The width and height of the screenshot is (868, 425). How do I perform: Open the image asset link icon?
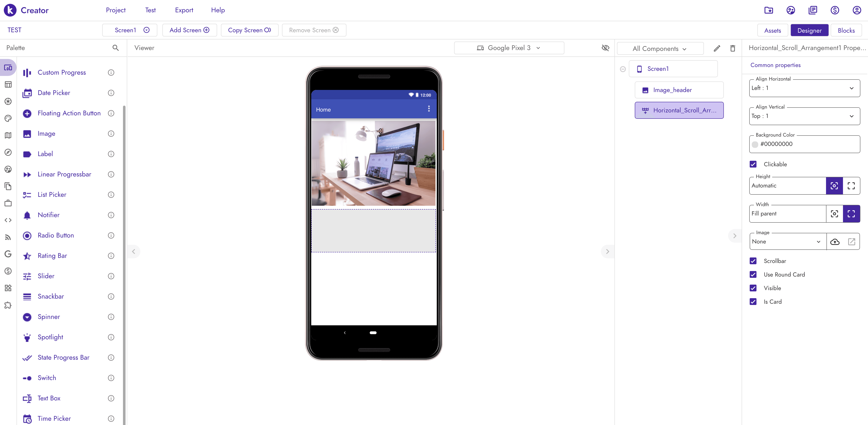point(851,242)
